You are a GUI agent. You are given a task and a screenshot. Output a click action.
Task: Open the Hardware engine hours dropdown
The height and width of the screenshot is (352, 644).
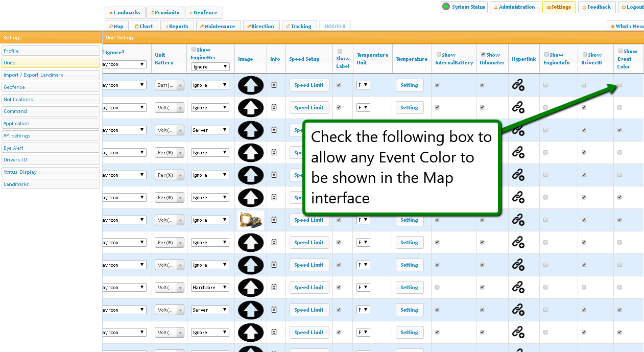(x=210, y=288)
